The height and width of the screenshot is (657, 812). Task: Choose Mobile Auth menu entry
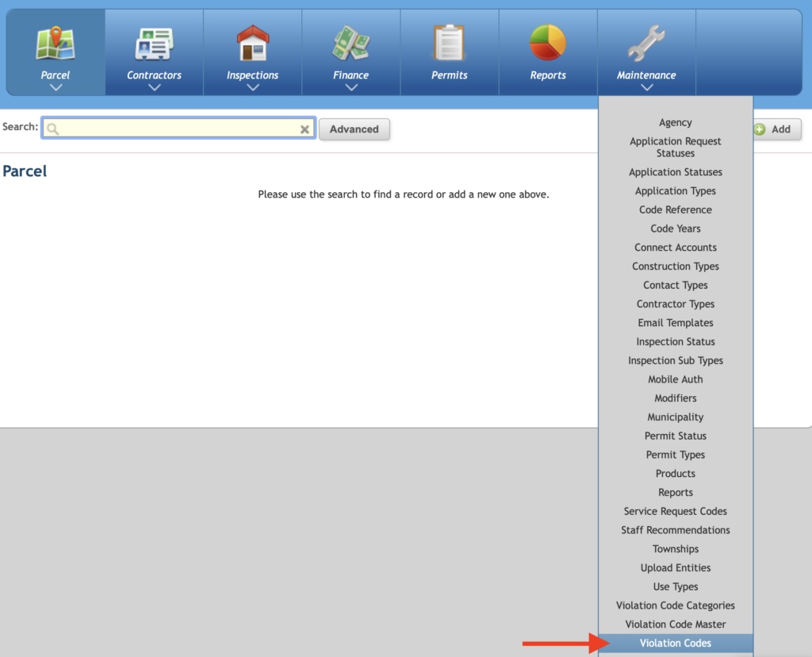coord(676,379)
